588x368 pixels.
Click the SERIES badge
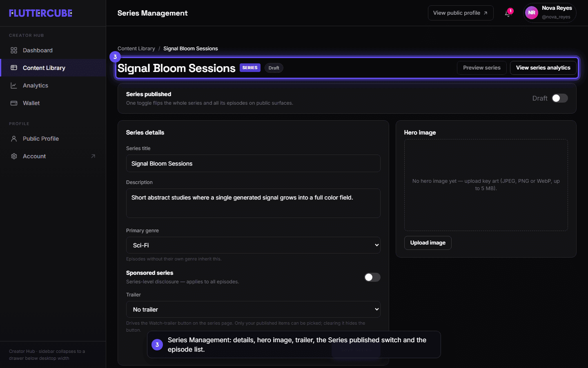(x=250, y=68)
